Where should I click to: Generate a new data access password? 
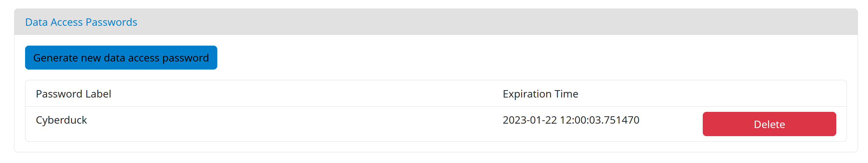pos(121,58)
